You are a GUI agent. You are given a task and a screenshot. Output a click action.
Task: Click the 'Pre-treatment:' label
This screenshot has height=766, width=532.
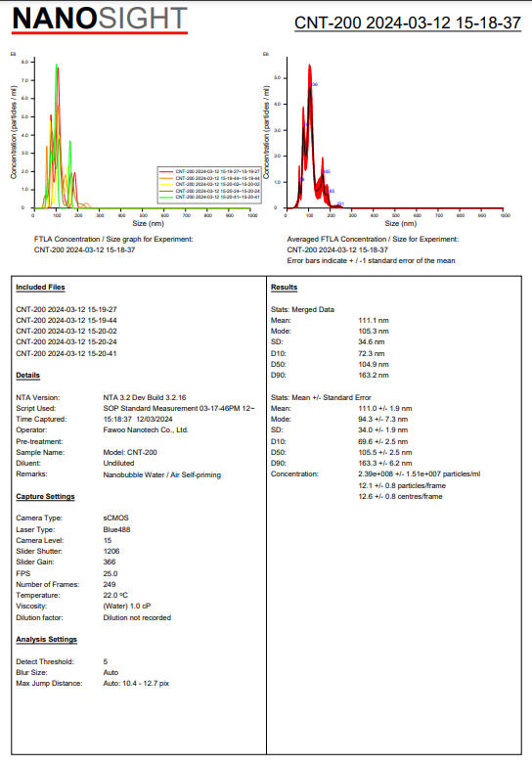39,441
